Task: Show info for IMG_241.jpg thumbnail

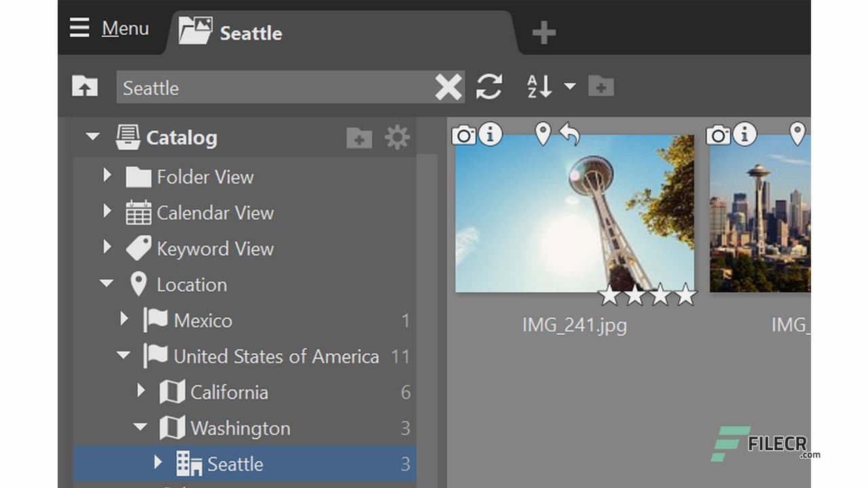Action: pyautogui.click(x=490, y=134)
